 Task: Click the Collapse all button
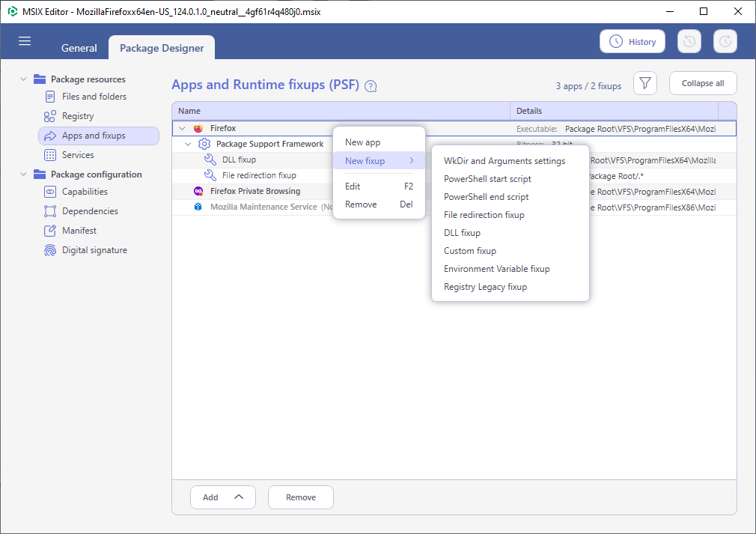coord(703,83)
